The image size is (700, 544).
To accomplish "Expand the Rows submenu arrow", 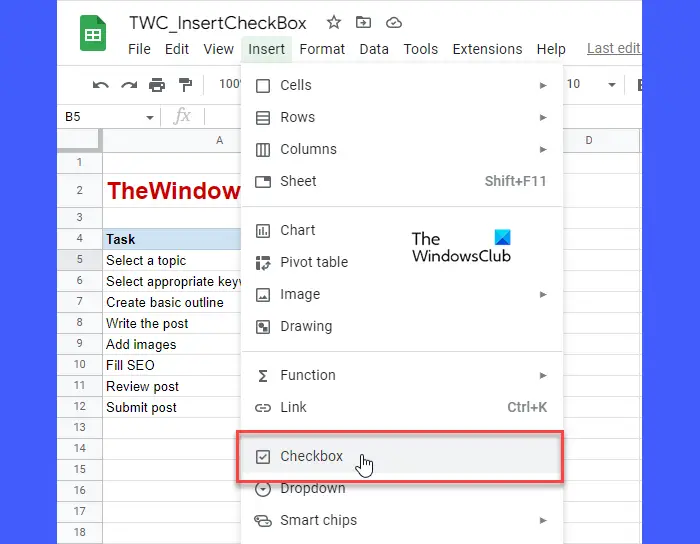I will tap(543, 117).
